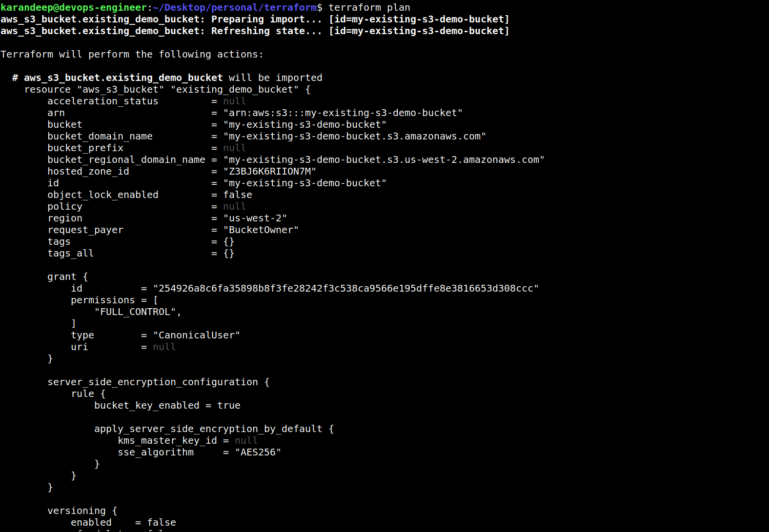Screen dimensions: 769x532
Task: Click the bucket_regional_domain_name us-west-2 value
Action: [x=384, y=159]
